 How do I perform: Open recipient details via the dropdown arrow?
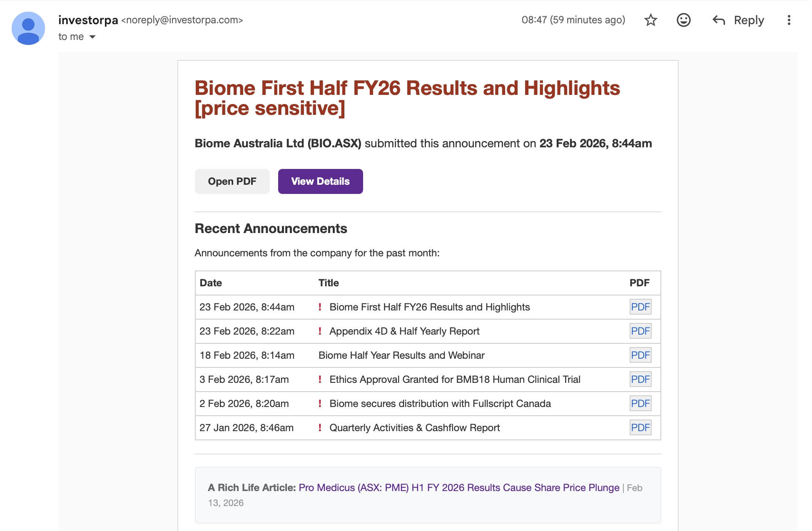93,37
